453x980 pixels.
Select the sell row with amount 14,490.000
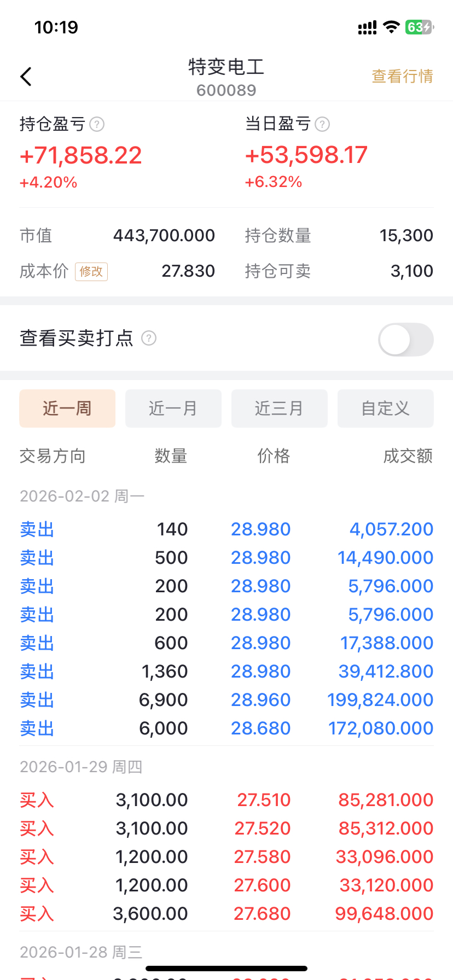pyautogui.click(x=226, y=558)
